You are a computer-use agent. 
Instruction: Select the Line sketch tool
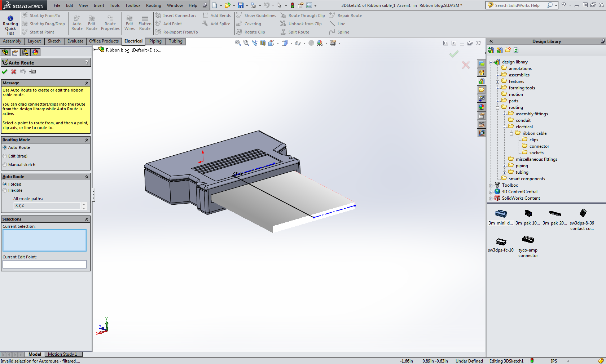click(x=337, y=24)
